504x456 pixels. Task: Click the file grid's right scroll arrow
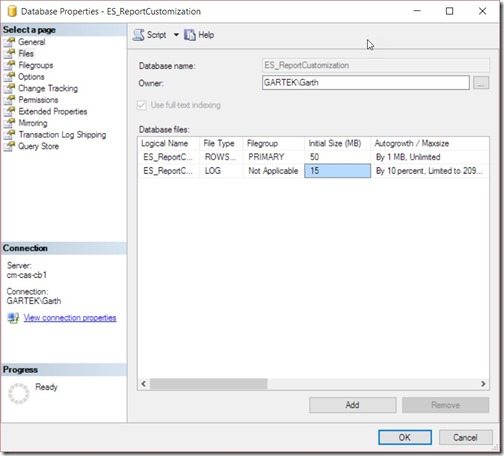click(x=483, y=384)
